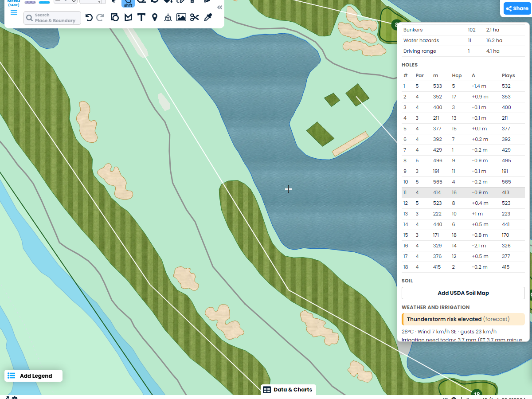Select hole 3 row with 400 m
The width and height of the screenshot is (532, 399).
click(463, 107)
